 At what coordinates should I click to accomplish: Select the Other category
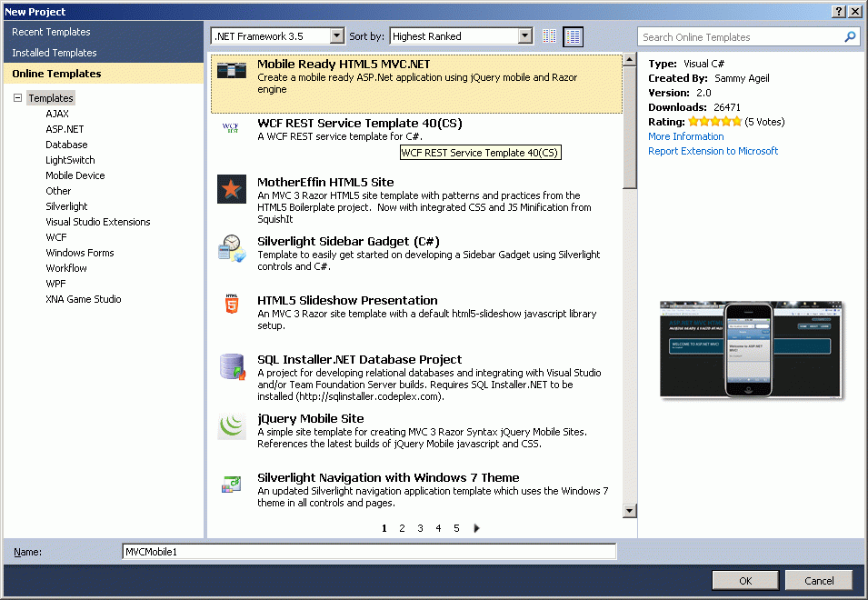tap(58, 191)
